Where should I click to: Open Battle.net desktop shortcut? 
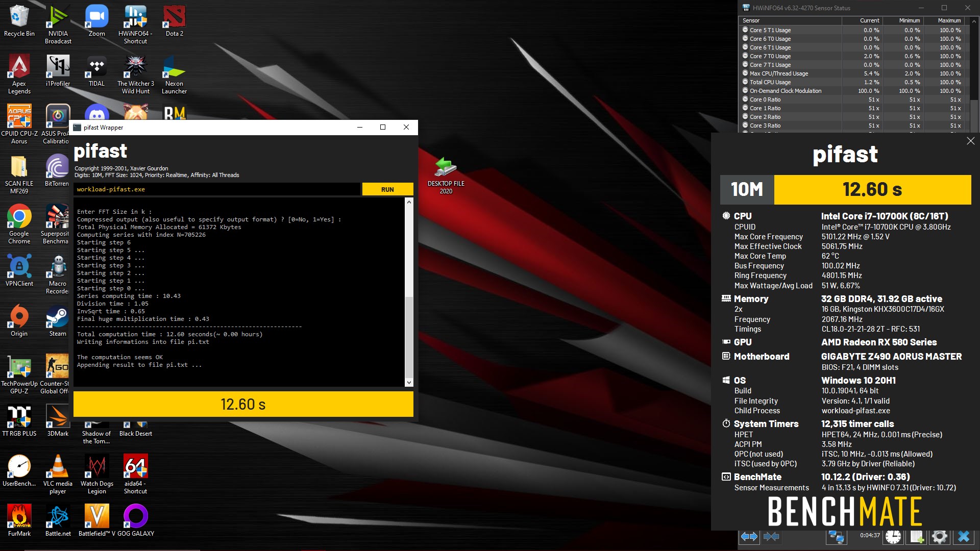coord(58,521)
